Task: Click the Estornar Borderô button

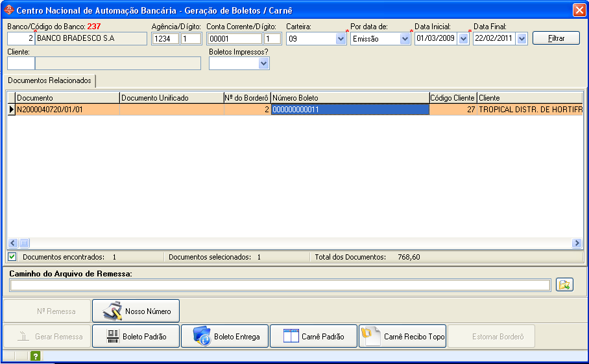Action: click(491, 336)
